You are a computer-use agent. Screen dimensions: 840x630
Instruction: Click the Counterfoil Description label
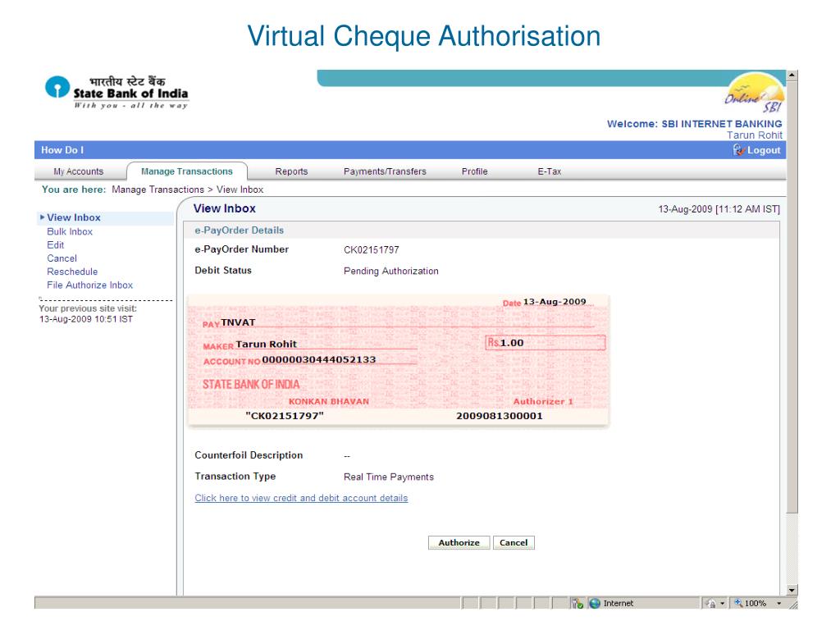tap(249, 454)
